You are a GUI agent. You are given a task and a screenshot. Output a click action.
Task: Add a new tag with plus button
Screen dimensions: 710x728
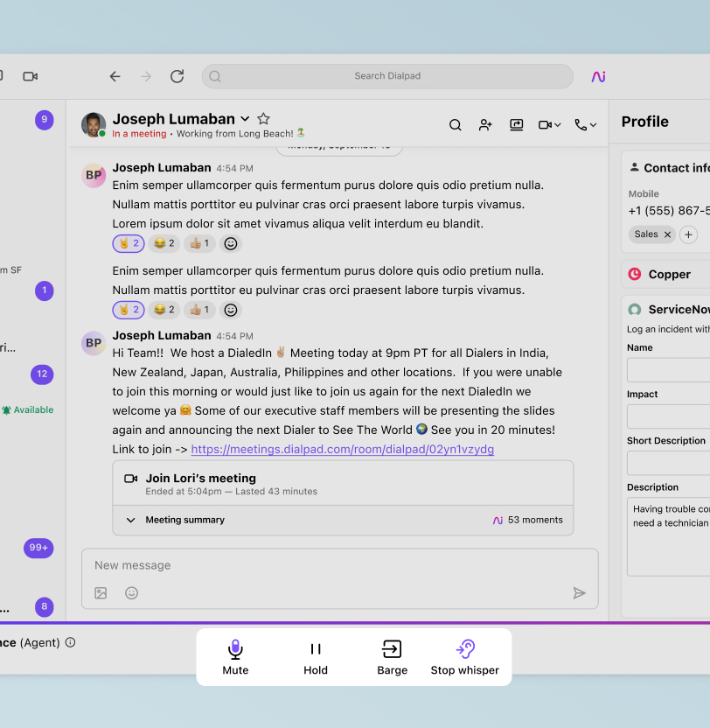click(689, 234)
